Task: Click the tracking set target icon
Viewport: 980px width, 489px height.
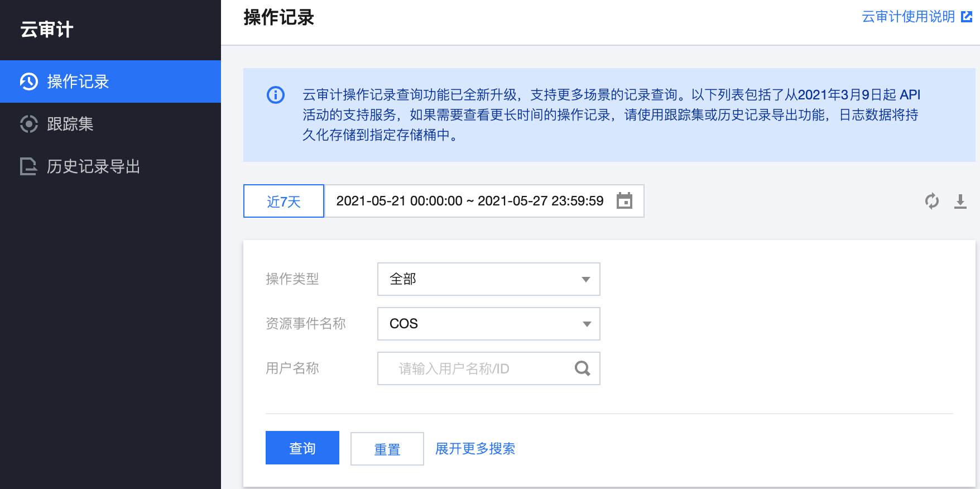Action: [x=28, y=124]
